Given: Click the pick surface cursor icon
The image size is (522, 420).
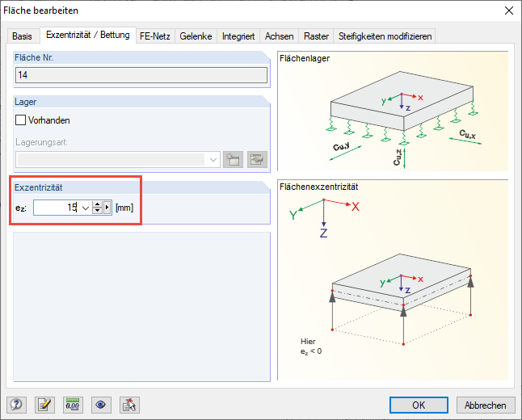Looking at the screenshot, I should [x=129, y=405].
